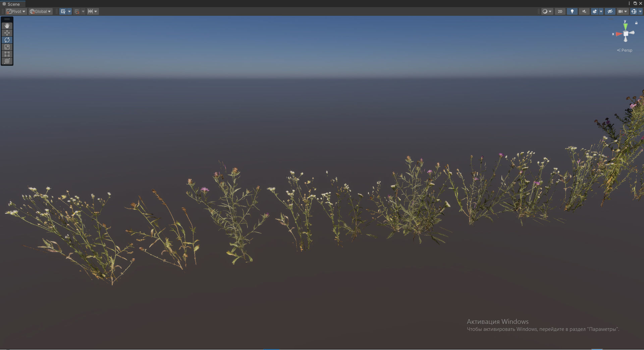This screenshot has height=350, width=644.
Task: Open the Global handle rotation dropdown
Action: click(40, 11)
